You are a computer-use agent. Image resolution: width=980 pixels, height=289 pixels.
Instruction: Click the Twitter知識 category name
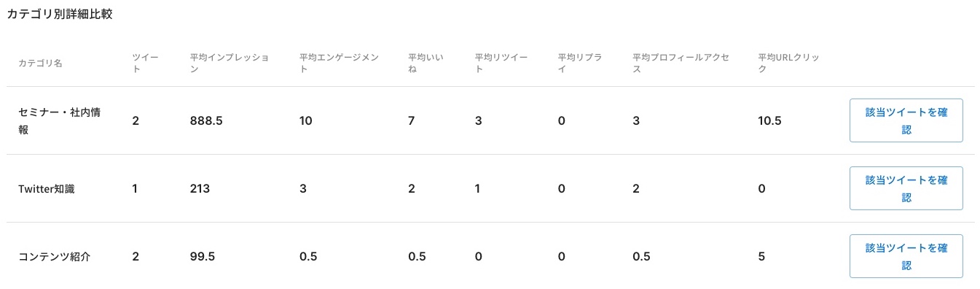coord(46,189)
